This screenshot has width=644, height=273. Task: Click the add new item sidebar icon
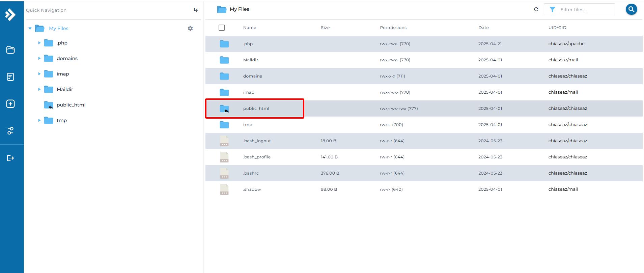pyautogui.click(x=10, y=104)
